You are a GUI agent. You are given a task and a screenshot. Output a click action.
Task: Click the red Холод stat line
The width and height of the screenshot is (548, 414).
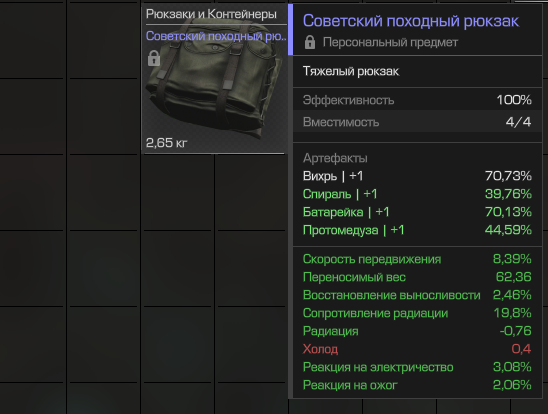417,349
